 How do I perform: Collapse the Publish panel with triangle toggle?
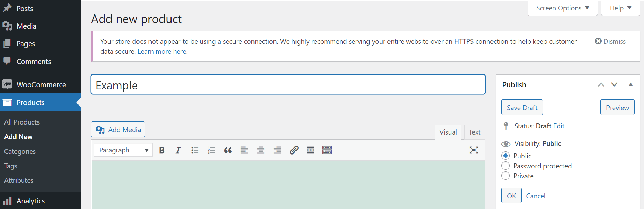pos(631,84)
